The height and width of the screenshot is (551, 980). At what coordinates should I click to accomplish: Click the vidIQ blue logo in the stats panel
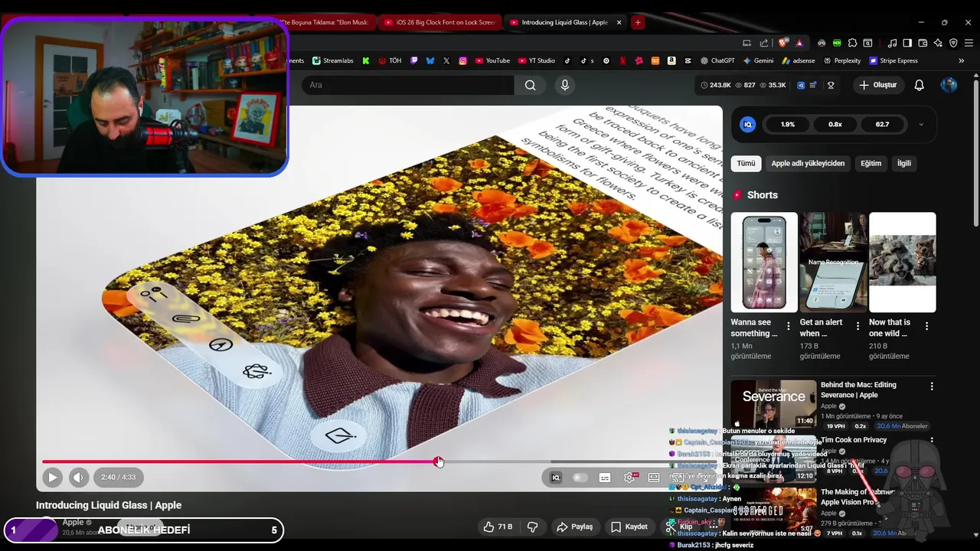point(748,124)
